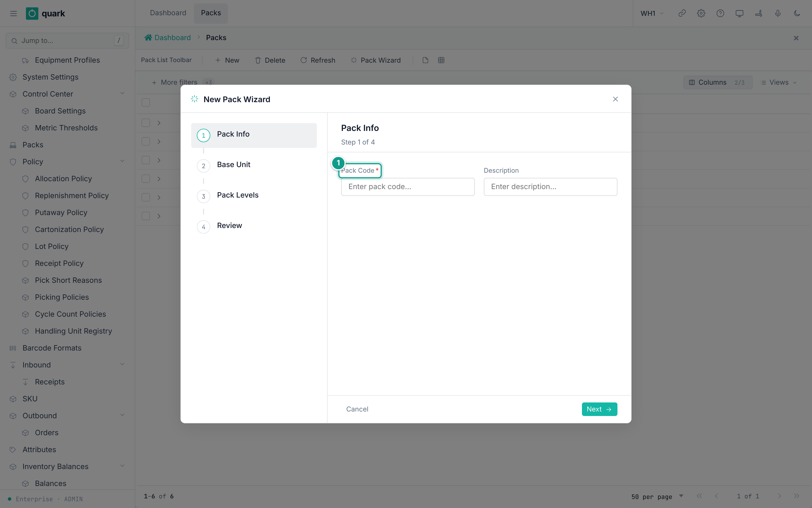
Task: Collapse the Policy section chevron
Action: (122, 161)
